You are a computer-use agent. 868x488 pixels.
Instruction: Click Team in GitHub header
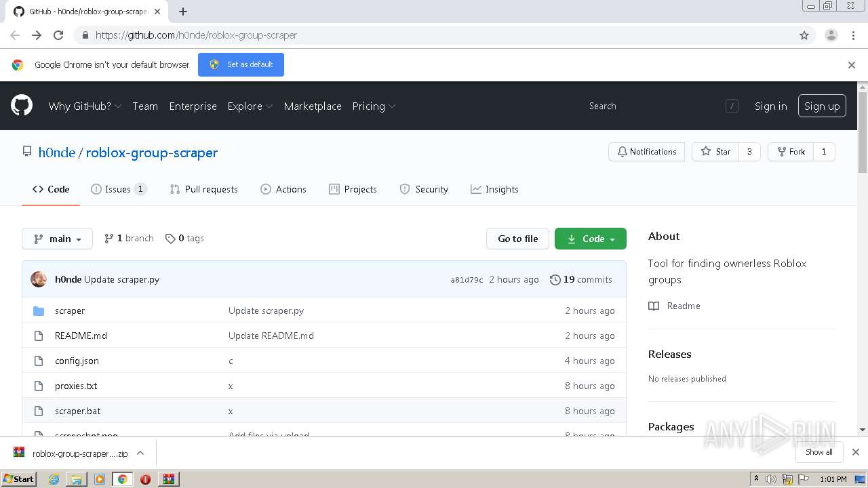coord(145,106)
